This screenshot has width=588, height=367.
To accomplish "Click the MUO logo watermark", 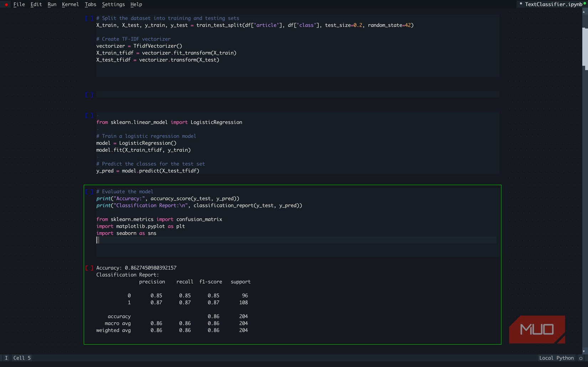I will pos(537,329).
